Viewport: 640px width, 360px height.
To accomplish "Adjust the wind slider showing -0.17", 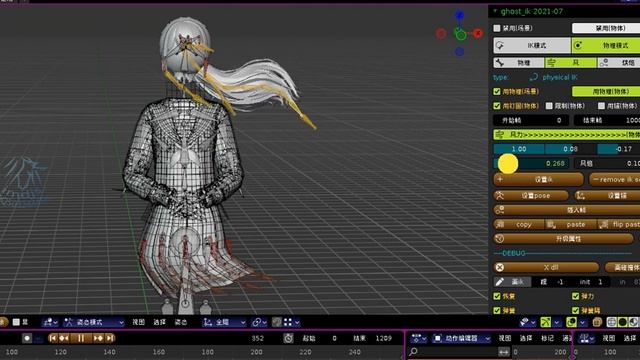I will (x=618, y=149).
